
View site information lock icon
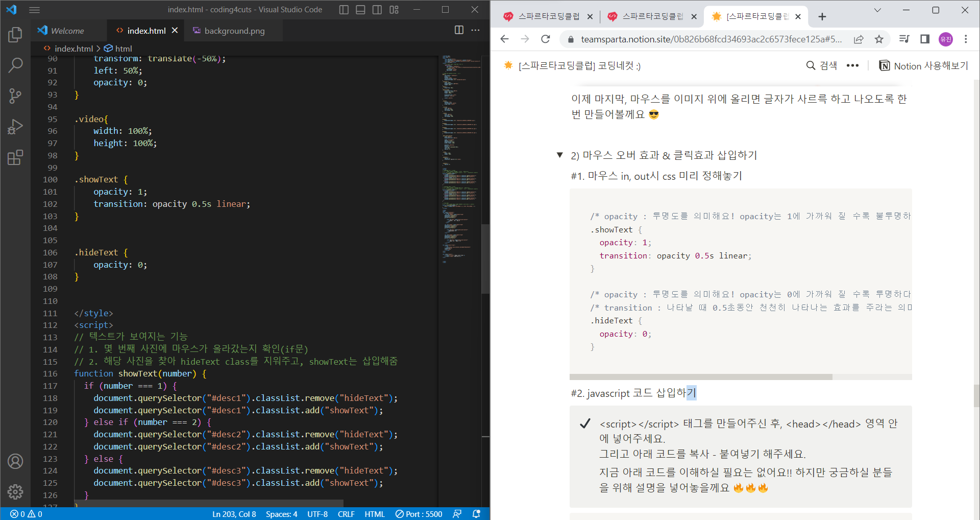571,39
